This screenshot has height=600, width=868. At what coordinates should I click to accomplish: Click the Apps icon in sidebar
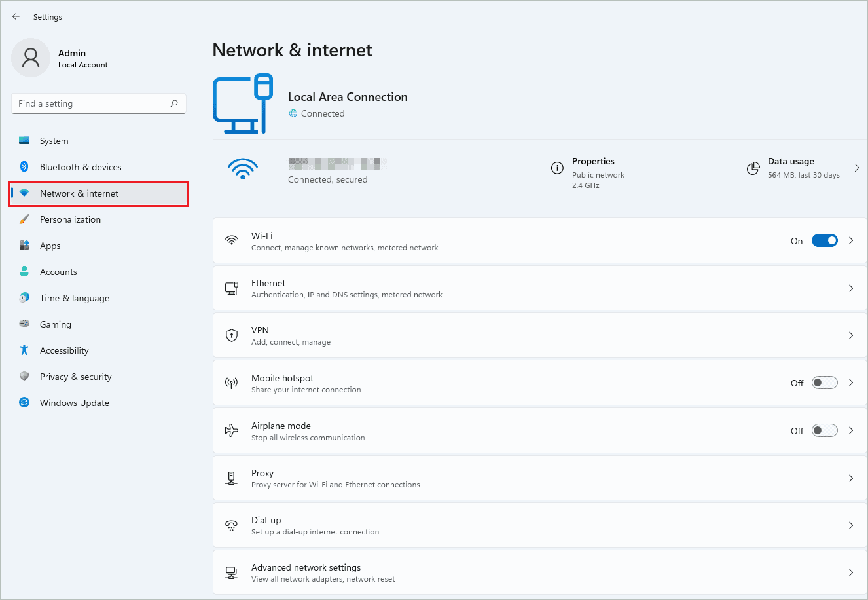click(24, 246)
